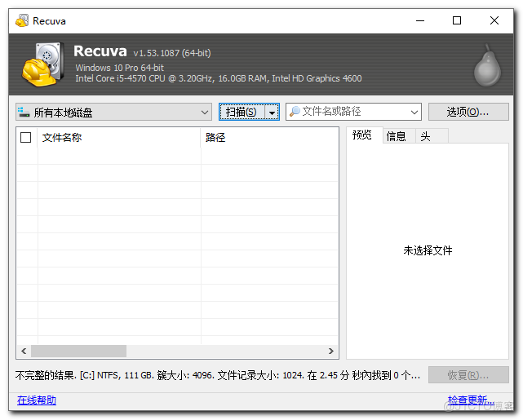Image resolution: width=523 pixels, height=420 pixels.
Task: Open the 文件名或路径 filter dropdown arrow
Action: point(414,112)
